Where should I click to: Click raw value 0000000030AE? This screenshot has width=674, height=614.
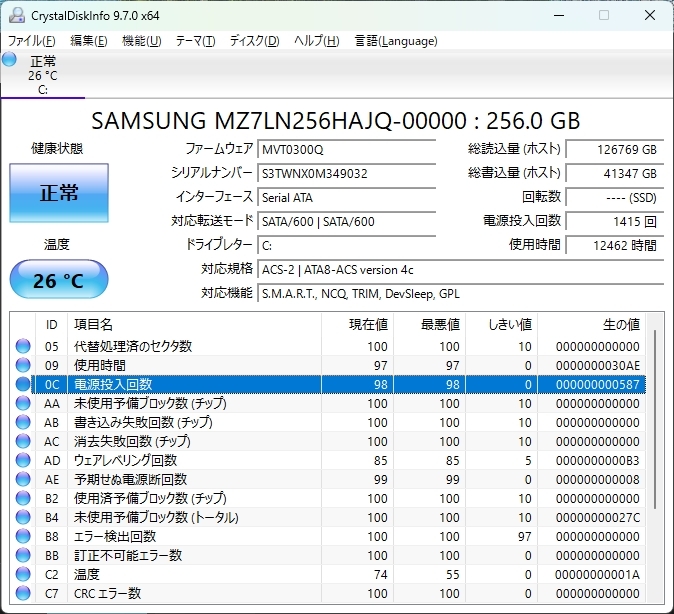click(597, 365)
